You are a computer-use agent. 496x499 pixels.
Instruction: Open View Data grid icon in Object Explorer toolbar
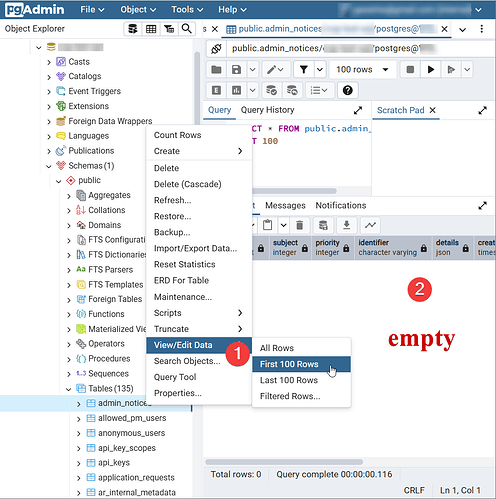coord(151,29)
